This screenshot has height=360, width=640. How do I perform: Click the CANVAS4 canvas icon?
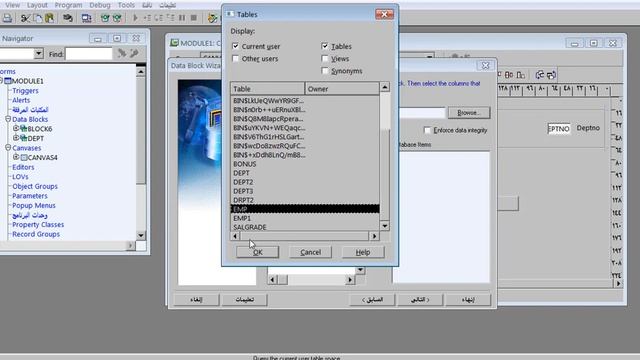[24, 157]
